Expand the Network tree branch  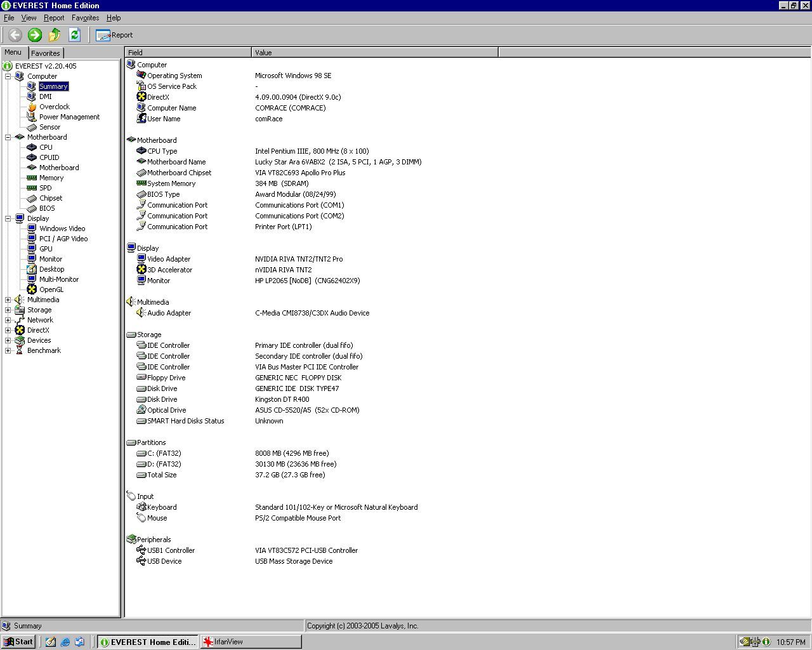8,320
